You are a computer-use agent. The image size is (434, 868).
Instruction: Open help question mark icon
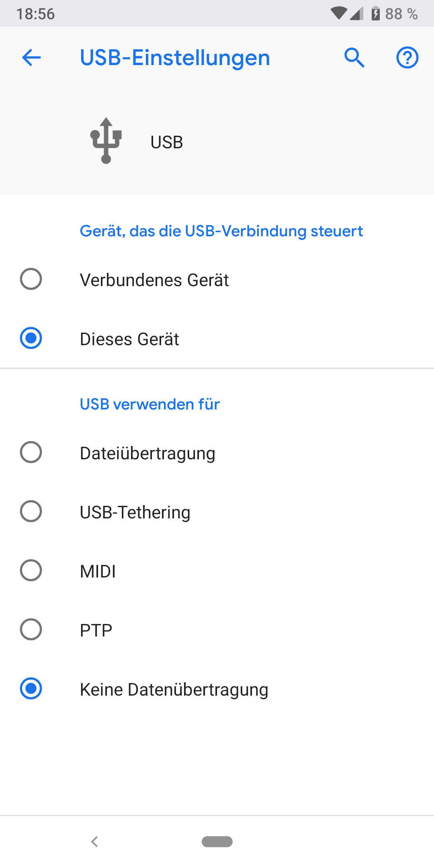(x=407, y=57)
